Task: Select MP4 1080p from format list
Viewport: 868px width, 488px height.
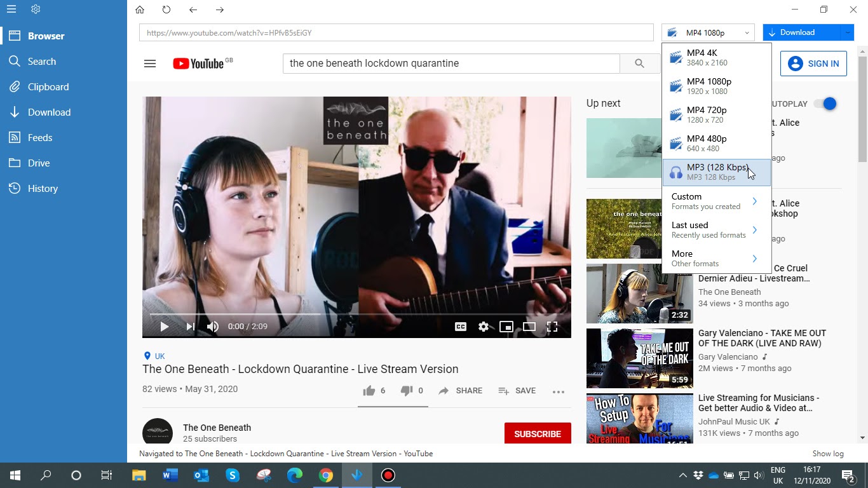Action: pyautogui.click(x=717, y=86)
